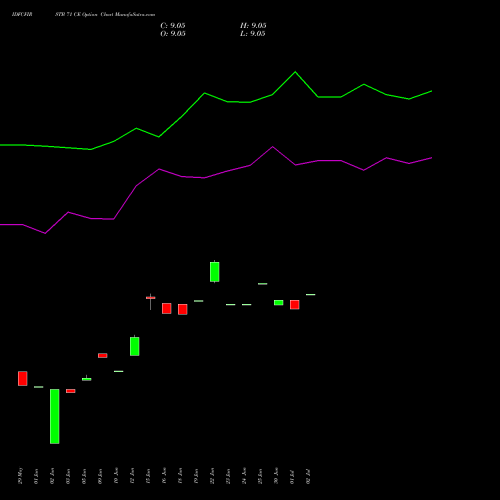Click the red candle on 16 Jun

click(x=167, y=308)
